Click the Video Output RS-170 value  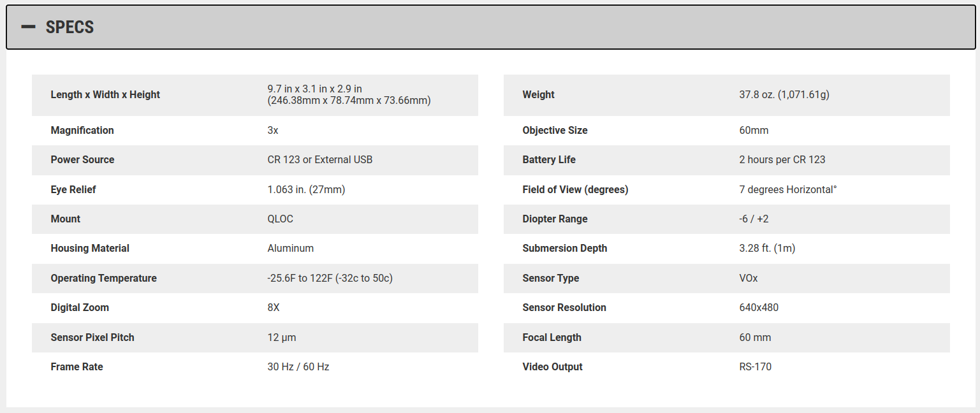[x=755, y=367]
